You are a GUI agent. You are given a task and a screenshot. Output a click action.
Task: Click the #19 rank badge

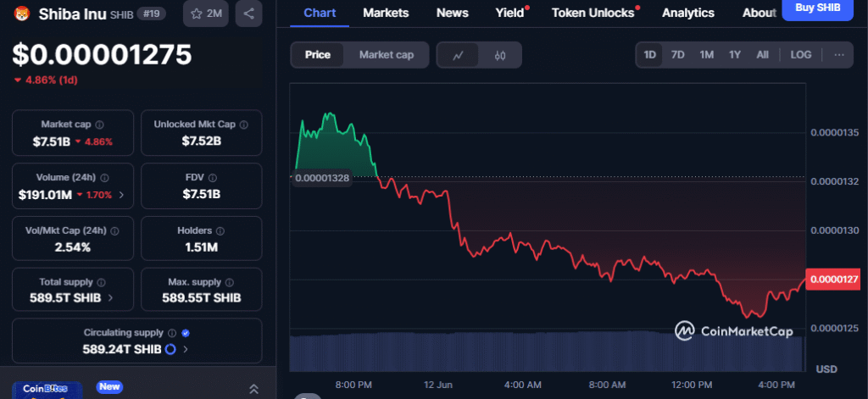tap(151, 14)
